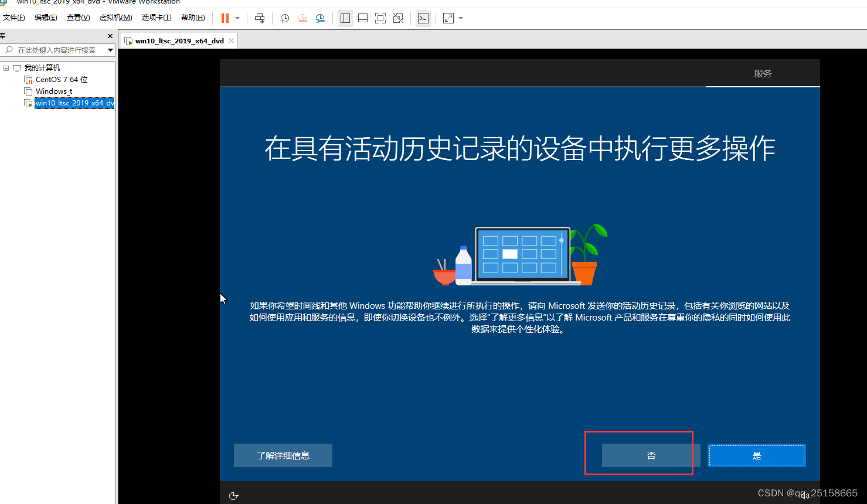Send Ctrl+Alt+Del to the VM

point(260,18)
